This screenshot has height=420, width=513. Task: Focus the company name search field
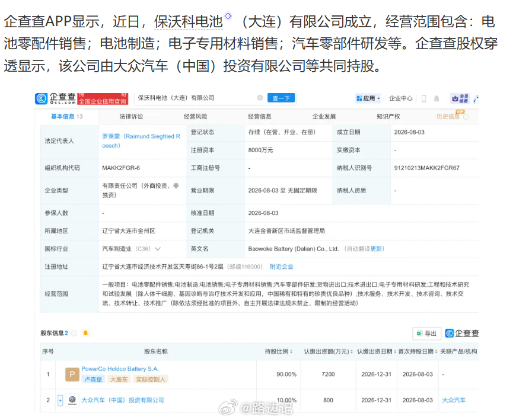coord(196,98)
